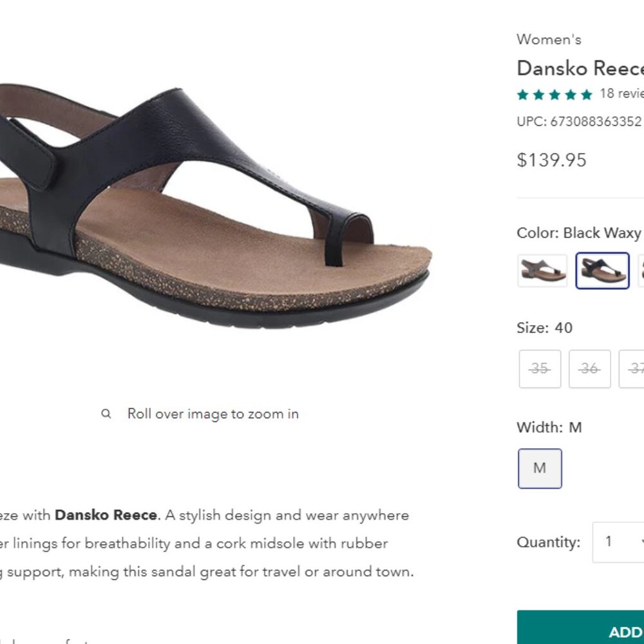Viewport: 644px width, 644px height.
Task: Navigate to the Women's category link
Action: (549, 39)
